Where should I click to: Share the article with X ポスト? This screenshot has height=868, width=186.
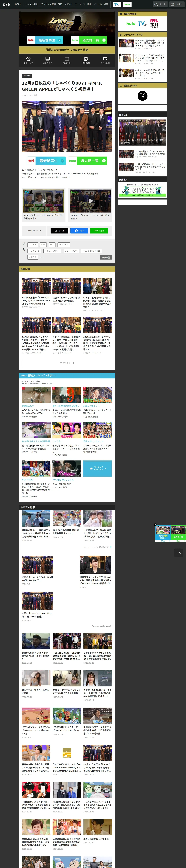pos(59,231)
